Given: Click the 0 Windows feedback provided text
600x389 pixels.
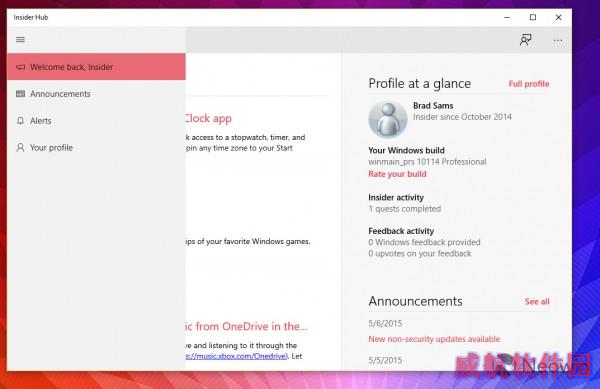Looking at the screenshot, I should 424,242.
